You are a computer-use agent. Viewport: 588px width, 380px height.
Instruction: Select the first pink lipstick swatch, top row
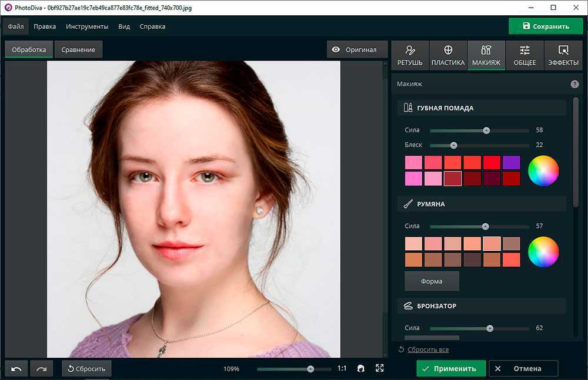tap(413, 163)
